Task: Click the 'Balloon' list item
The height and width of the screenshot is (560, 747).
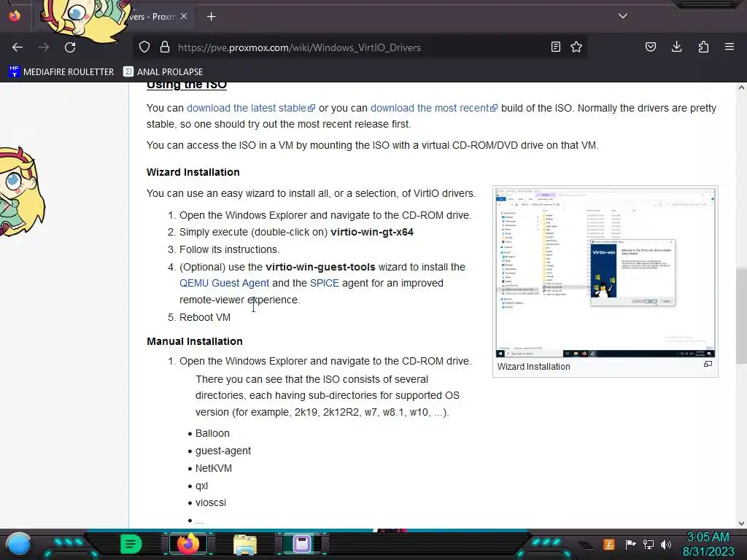Action: [x=212, y=433]
